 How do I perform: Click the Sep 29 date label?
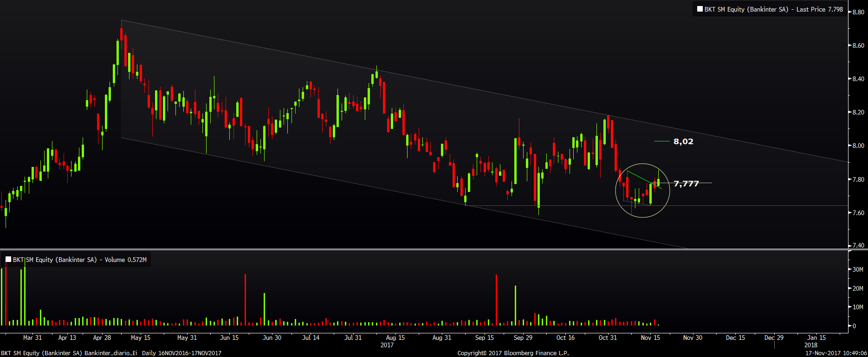pos(523,338)
